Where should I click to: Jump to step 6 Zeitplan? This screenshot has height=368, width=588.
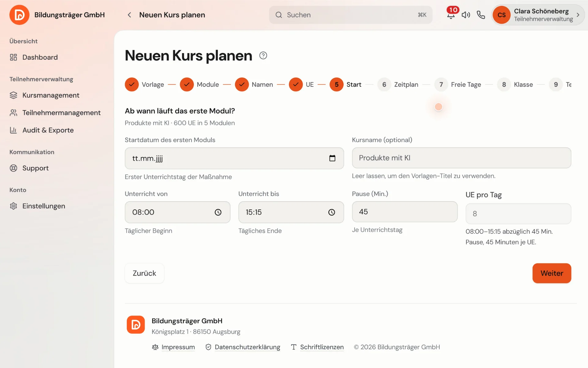point(398,84)
